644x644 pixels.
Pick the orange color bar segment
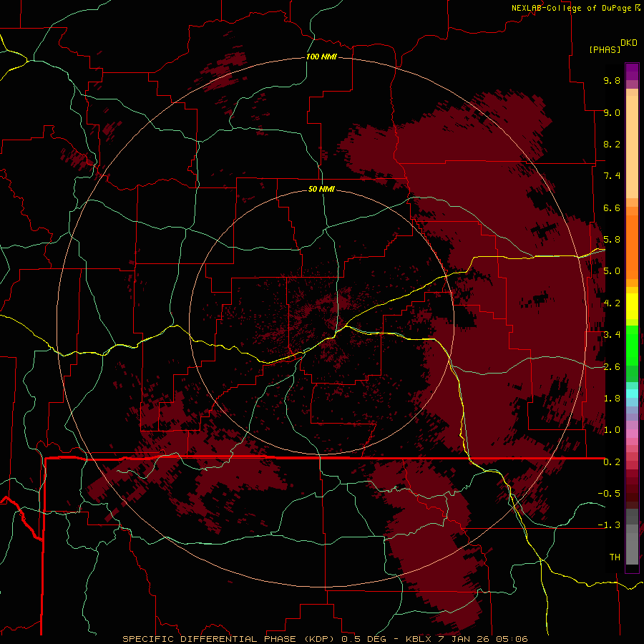pyautogui.click(x=632, y=247)
